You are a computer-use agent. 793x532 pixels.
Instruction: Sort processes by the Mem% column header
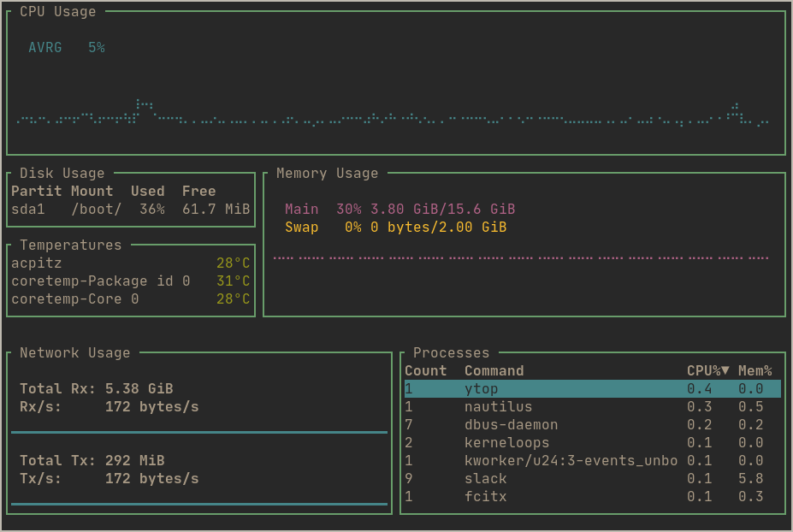click(755, 370)
